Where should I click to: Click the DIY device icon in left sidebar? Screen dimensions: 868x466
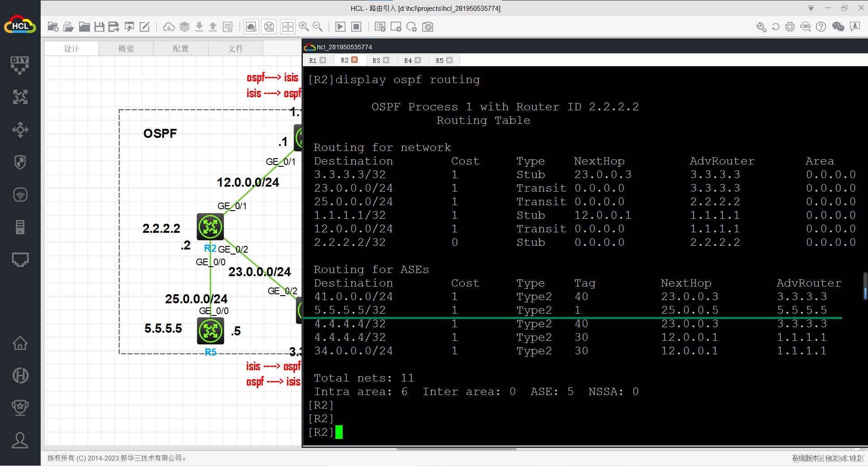click(20, 65)
